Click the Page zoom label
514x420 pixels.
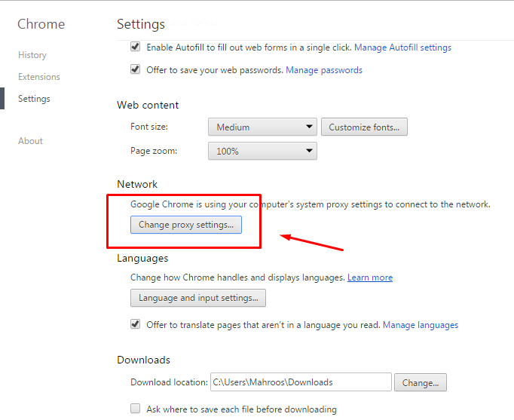pos(154,151)
